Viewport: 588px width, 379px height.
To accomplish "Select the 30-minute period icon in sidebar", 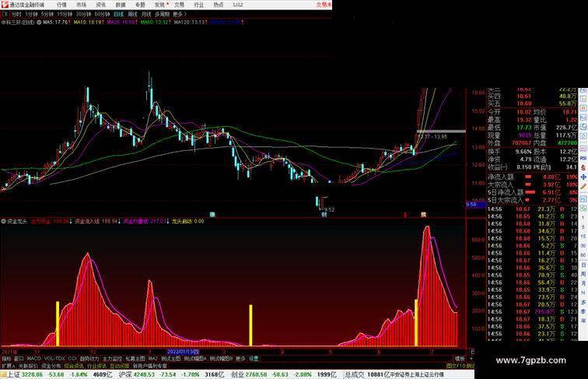I will (x=583, y=246).
